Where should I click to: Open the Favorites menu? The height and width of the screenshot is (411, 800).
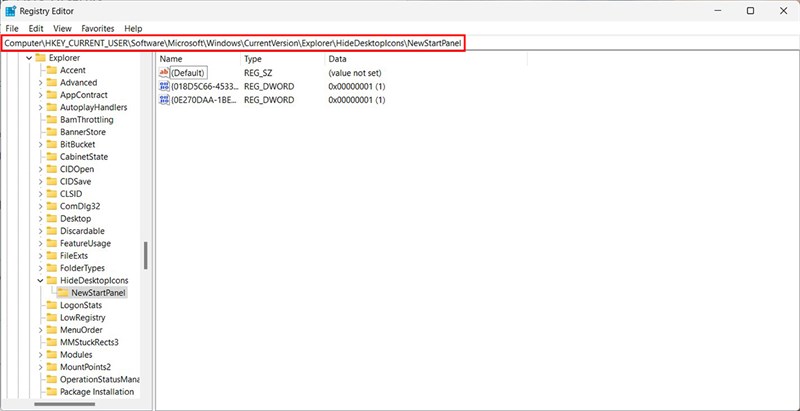pos(97,29)
